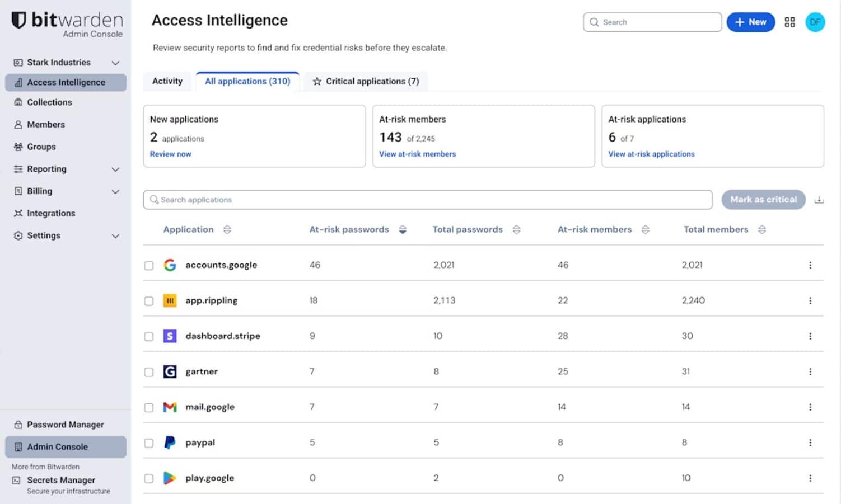
Task: Open options menu for mail.google row
Action: (x=810, y=407)
